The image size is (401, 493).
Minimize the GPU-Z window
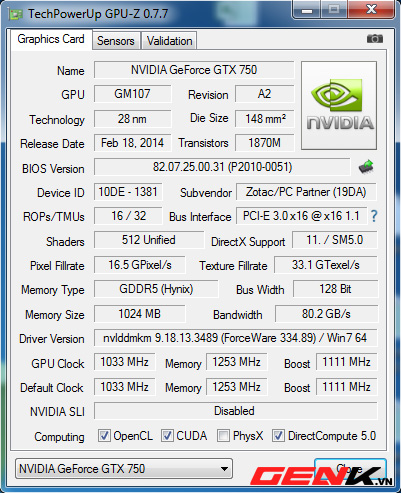[307, 10]
